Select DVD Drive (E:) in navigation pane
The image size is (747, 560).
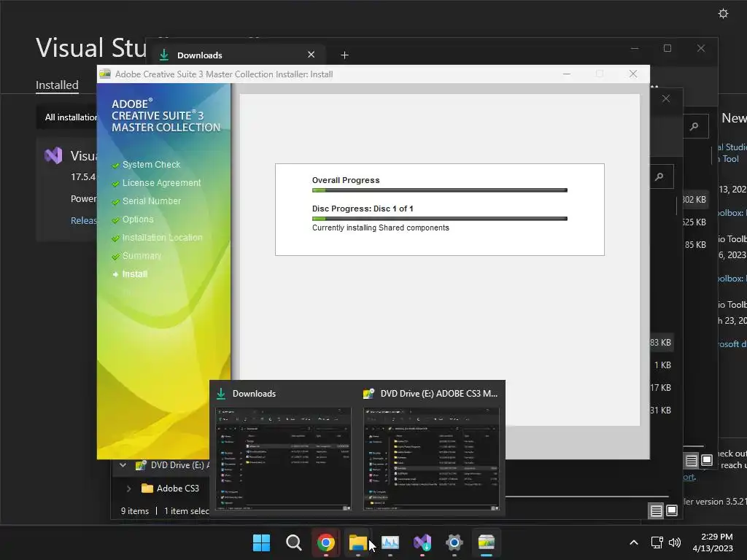(x=179, y=465)
